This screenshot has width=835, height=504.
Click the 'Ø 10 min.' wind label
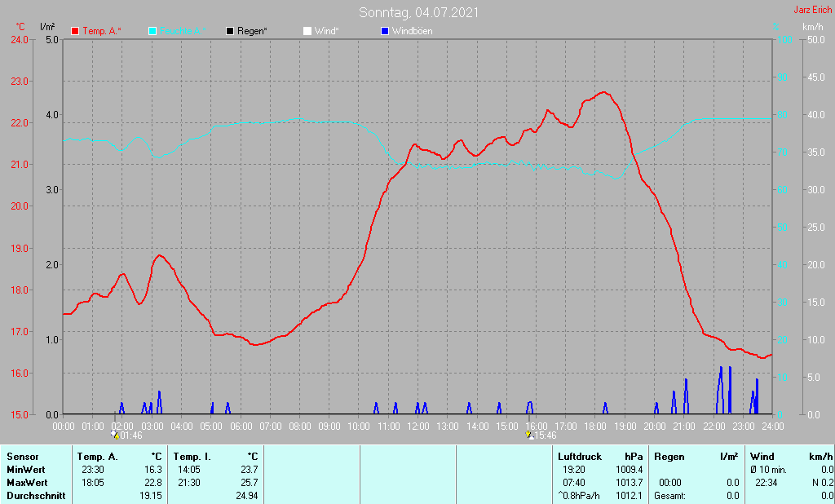point(768,470)
